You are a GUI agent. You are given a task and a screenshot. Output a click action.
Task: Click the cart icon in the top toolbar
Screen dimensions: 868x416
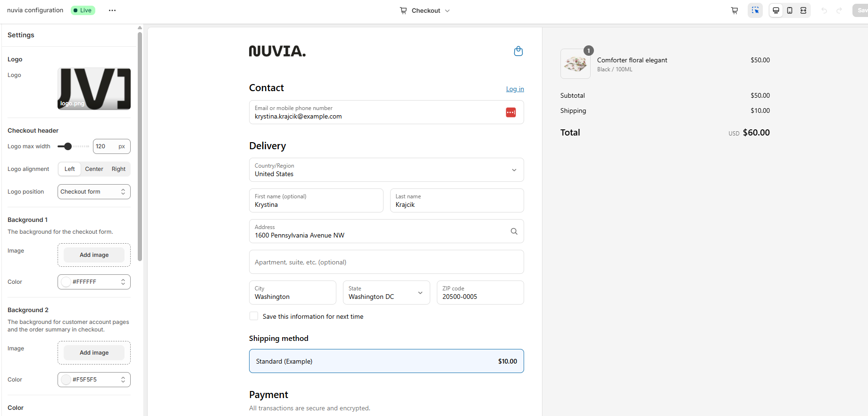click(734, 10)
